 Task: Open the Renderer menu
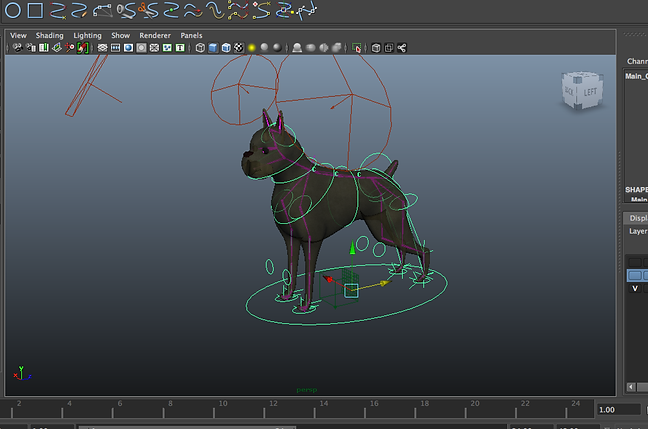pyautogui.click(x=155, y=36)
